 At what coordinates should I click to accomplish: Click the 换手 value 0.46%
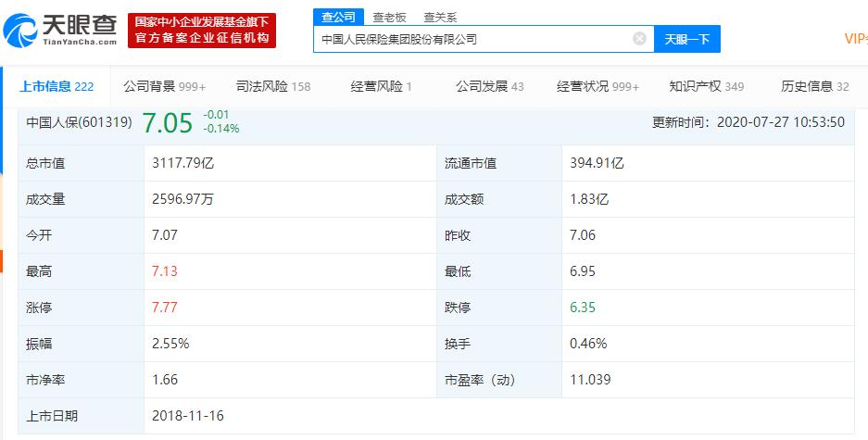click(588, 344)
